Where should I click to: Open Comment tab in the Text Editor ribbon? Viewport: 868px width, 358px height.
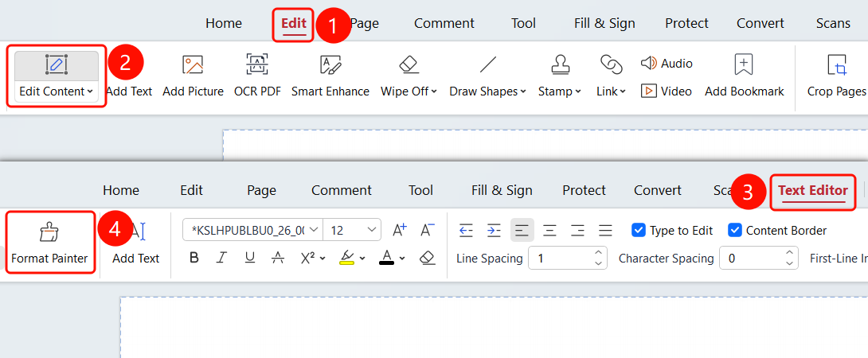click(x=342, y=191)
